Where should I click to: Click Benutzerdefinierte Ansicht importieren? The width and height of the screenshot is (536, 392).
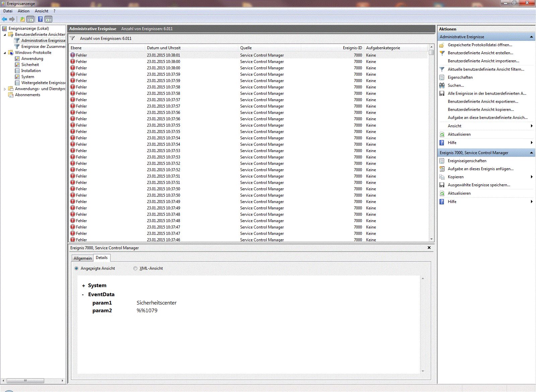483,61
